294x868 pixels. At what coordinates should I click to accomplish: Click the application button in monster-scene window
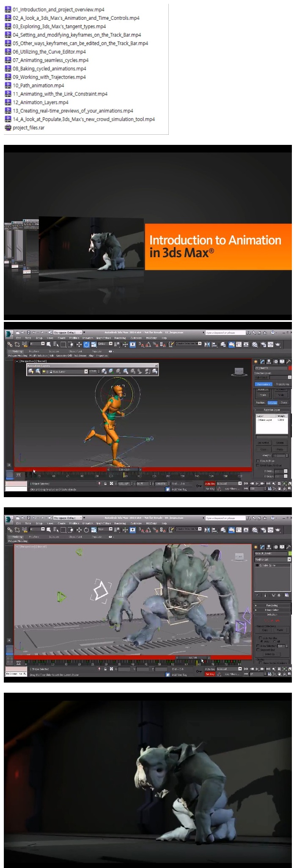click(x=8, y=519)
